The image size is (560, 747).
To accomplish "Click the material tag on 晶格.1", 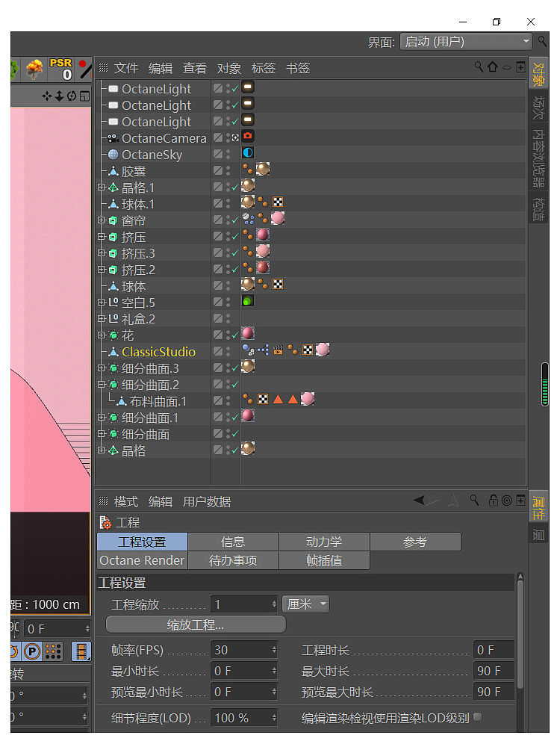I will (x=248, y=186).
